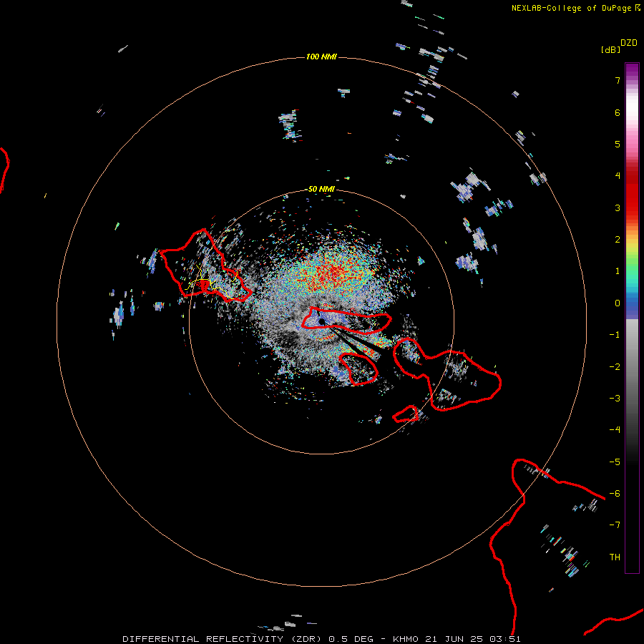The height and width of the screenshot is (644, 644).
Task: Click the 0 dB value on colorbar scale
Action: pos(618,303)
